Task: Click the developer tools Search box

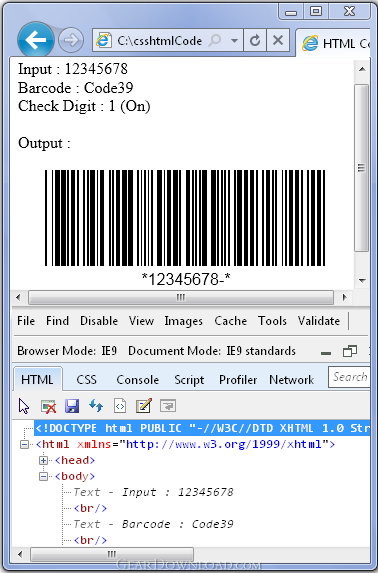Action: point(349,377)
